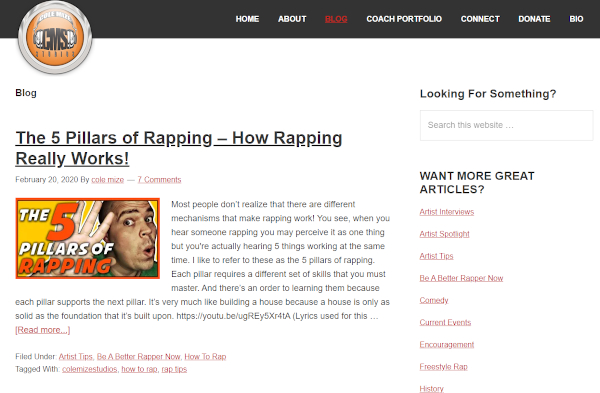Go to the ABOUT page
The image size is (600, 393).
tap(292, 19)
